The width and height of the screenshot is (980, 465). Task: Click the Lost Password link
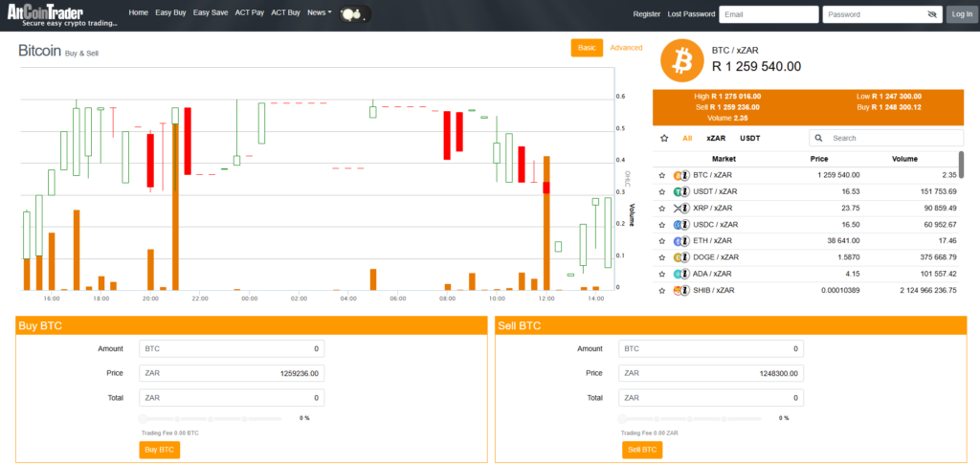(x=691, y=13)
